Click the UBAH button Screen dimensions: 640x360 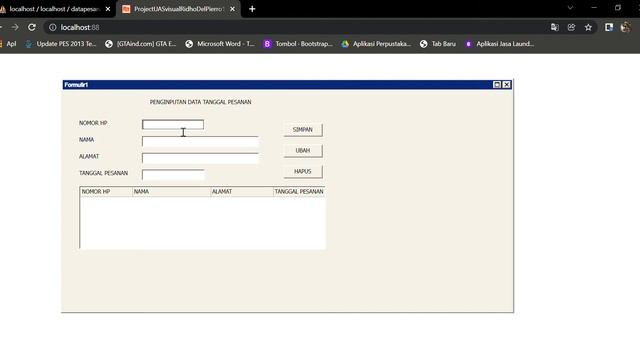(303, 151)
